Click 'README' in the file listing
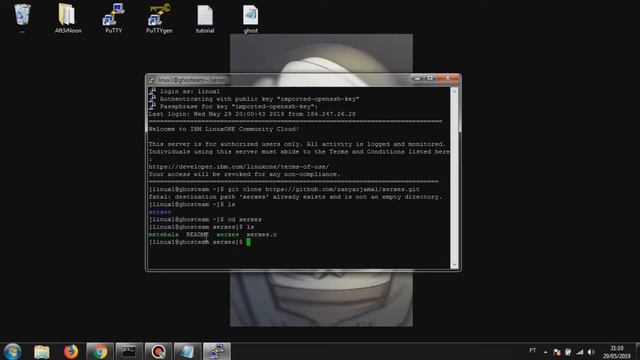Image resolution: width=640 pixels, height=360 pixels. click(198, 235)
